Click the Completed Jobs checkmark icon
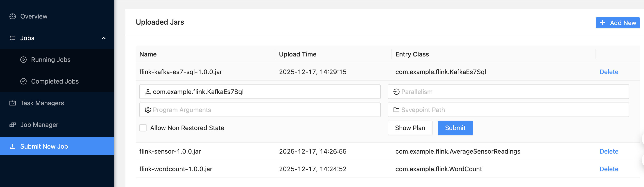The height and width of the screenshot is (187, 644). [x=23, y=81]
